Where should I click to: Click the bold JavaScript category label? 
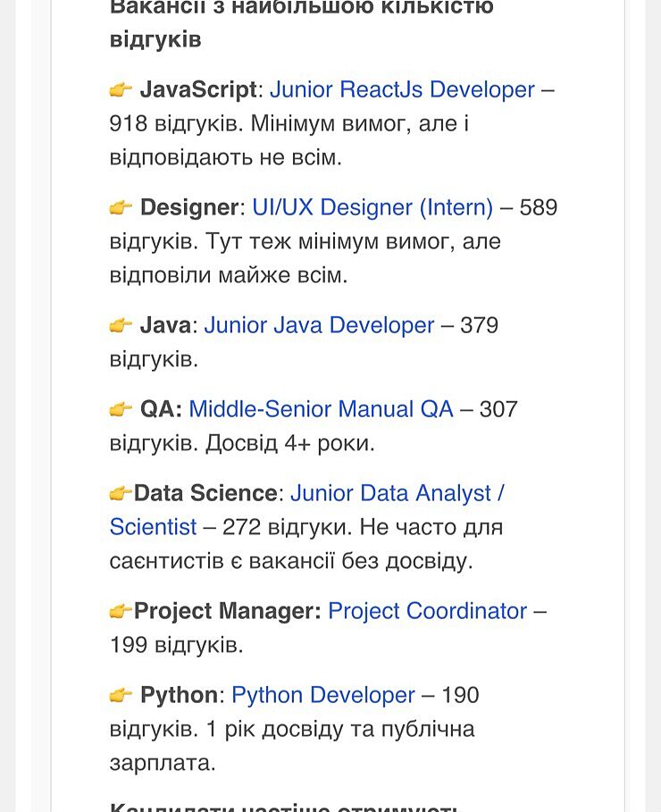tap(198, 90)
